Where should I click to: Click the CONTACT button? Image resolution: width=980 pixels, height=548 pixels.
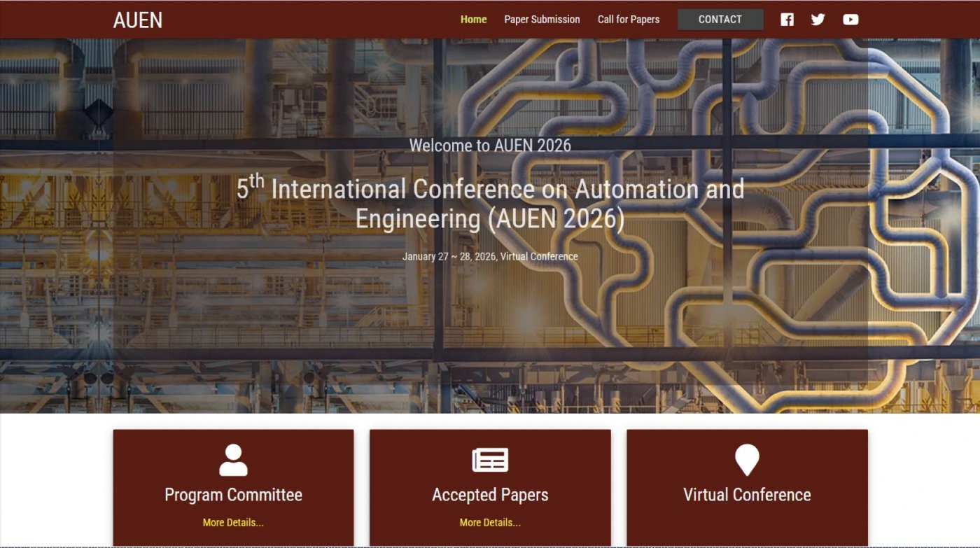coord(720,20)
